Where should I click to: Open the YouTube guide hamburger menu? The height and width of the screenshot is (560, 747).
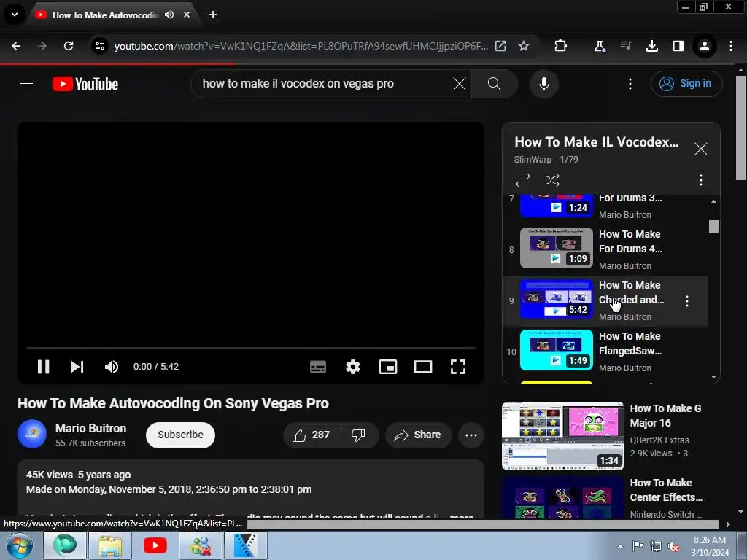(x=26, y=84)
